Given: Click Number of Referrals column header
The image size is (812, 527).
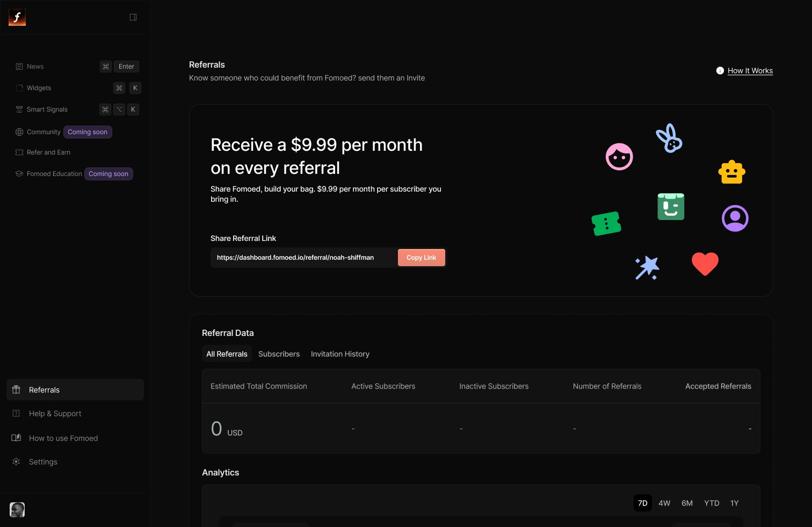Looking at the screenshot, I should (x=607, y=386).
